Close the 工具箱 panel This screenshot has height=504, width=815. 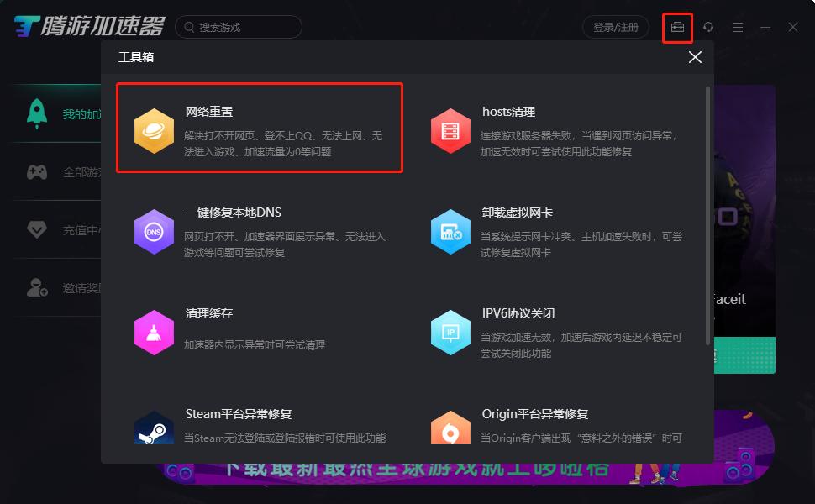pos(694,57)
